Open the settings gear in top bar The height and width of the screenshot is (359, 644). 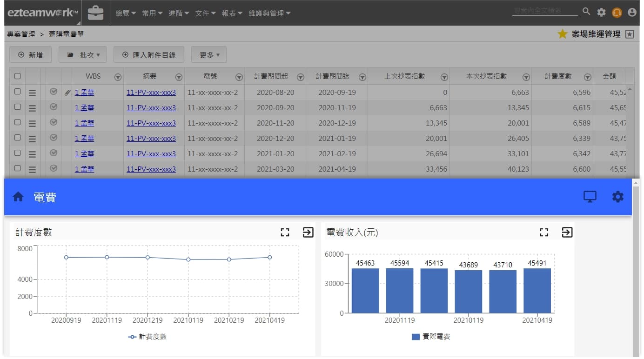(x=602, y=13)
